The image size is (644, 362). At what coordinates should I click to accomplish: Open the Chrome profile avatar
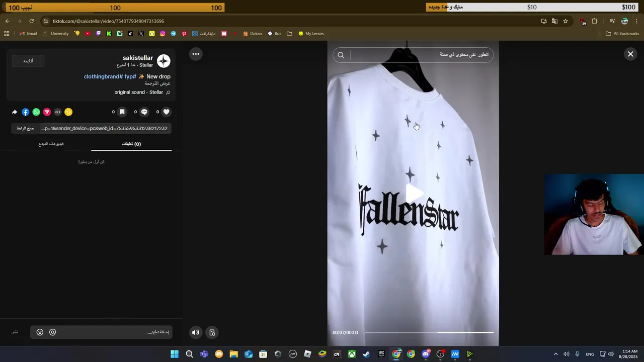[624, 21]
